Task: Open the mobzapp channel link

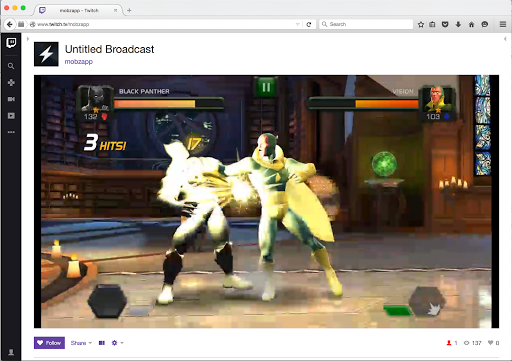Action: coord(79,62)
